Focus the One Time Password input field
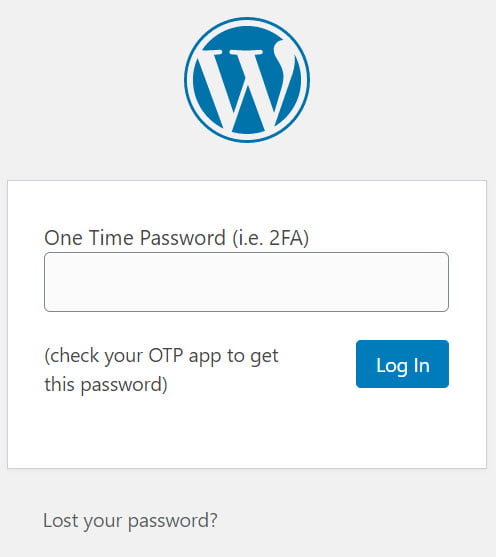This screenshot has height=557, width=496. [246, 282]
